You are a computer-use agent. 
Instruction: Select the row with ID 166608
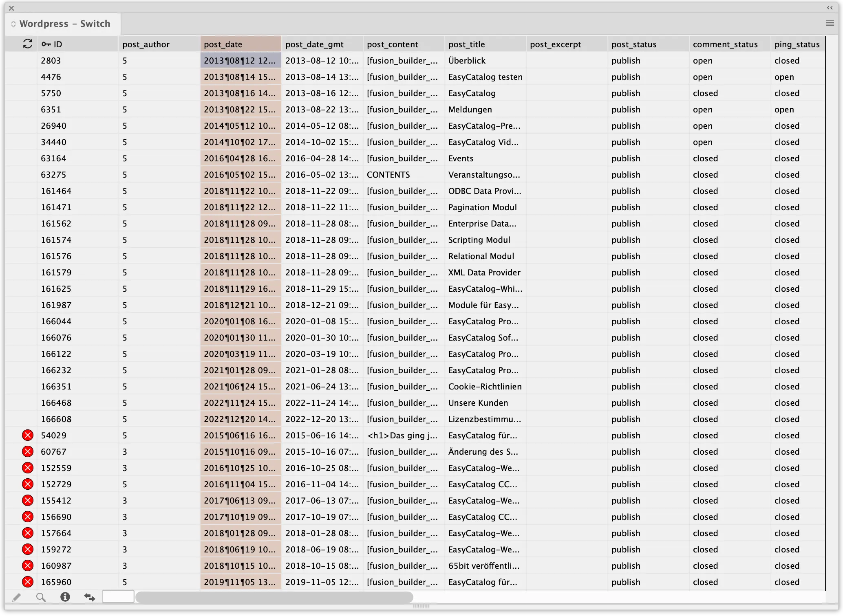pos(415,419)
